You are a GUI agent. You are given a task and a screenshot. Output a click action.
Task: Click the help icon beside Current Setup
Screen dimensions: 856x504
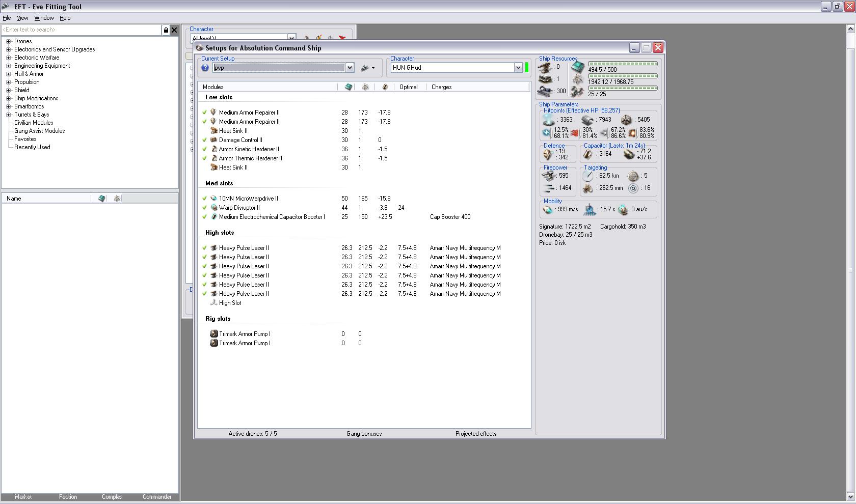[205, 68]
